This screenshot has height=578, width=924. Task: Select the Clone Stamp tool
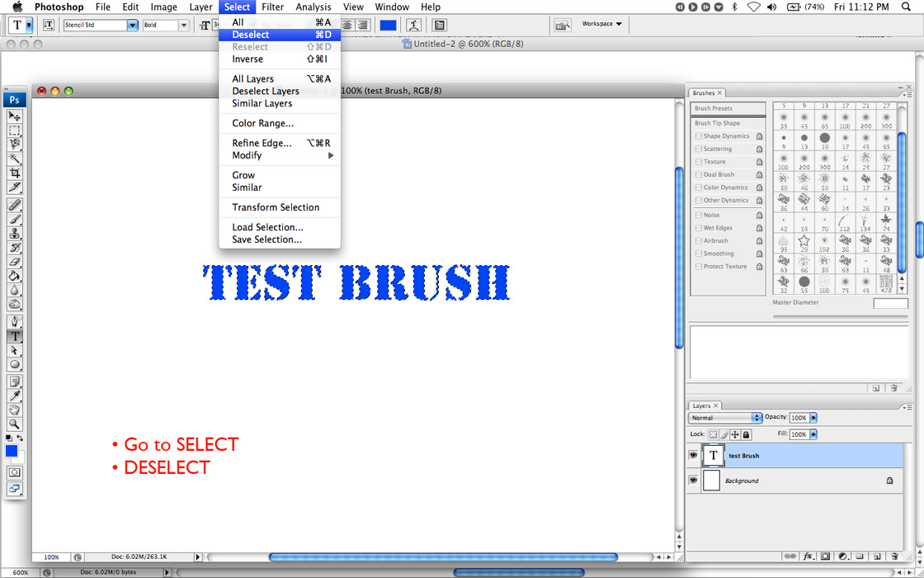15,233
